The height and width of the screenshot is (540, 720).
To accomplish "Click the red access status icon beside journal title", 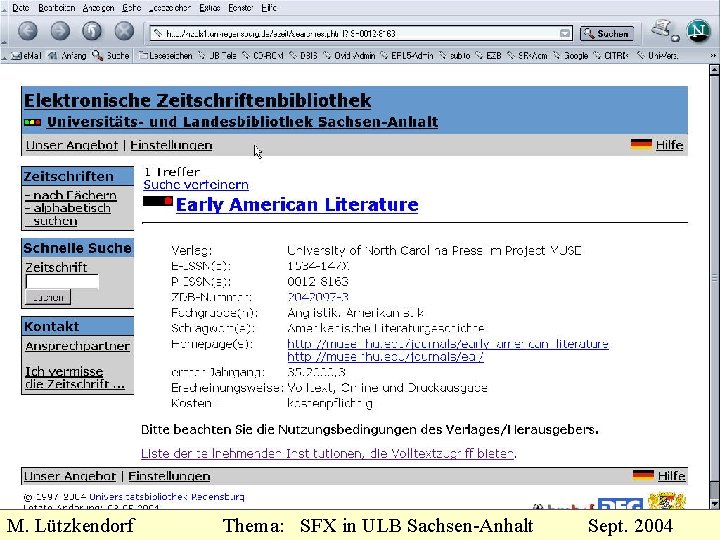I will (158, 201).
